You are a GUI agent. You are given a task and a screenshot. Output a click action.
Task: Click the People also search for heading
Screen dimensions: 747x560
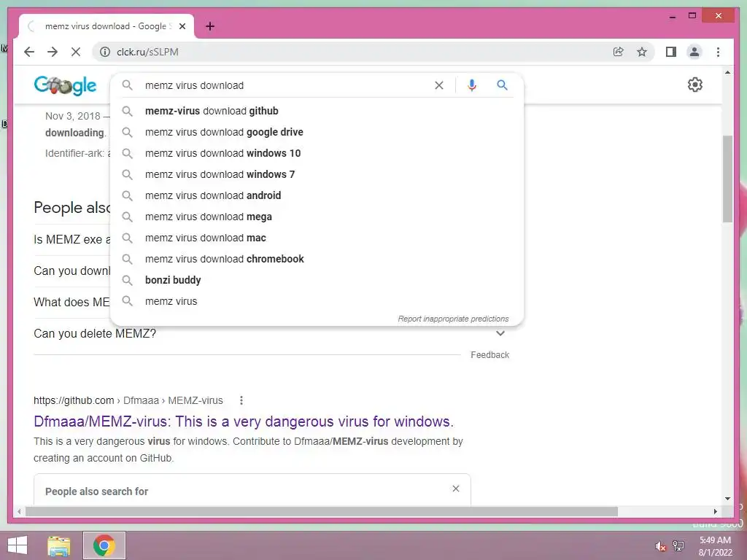(x=97, y=491)
